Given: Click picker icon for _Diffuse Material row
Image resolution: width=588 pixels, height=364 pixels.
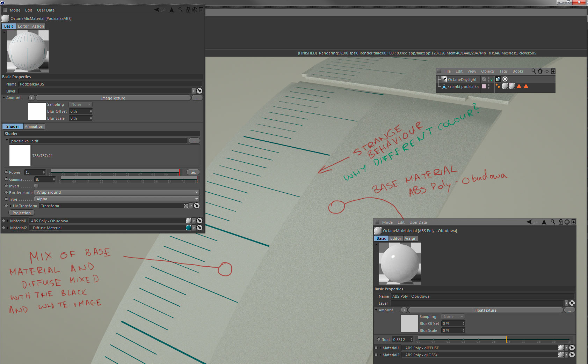Looking at the screenshot, I should pos(199,228).
